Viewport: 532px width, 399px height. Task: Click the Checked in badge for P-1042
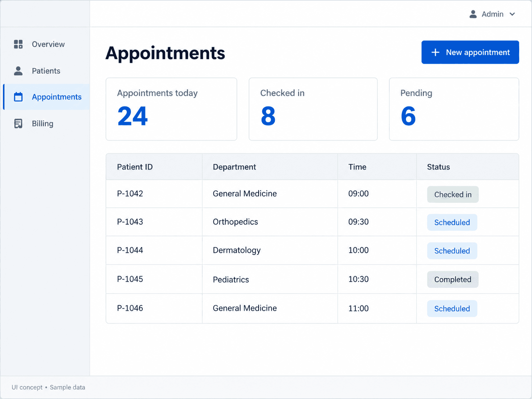coord(453,194)
